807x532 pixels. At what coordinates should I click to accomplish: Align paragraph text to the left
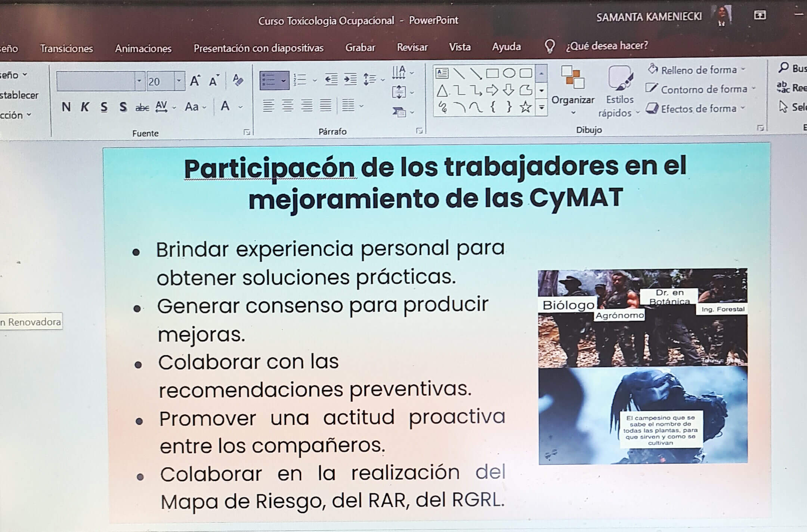tap(268, 106)
